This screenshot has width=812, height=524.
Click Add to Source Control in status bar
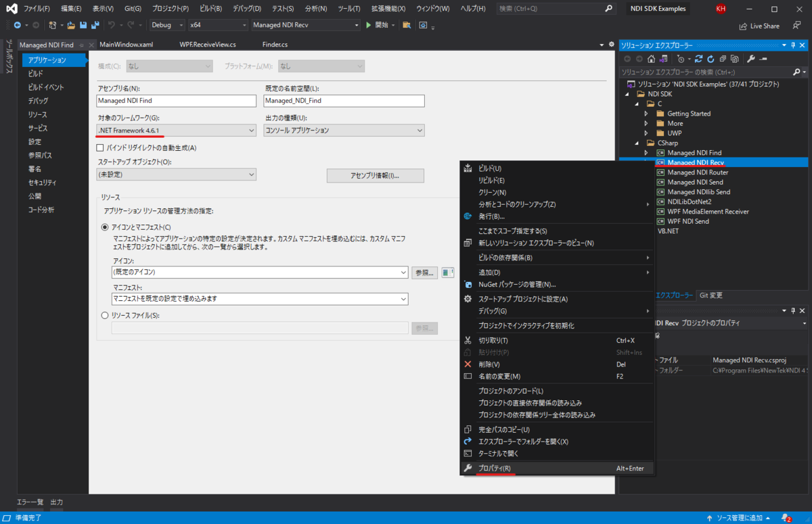coord(738,518)
